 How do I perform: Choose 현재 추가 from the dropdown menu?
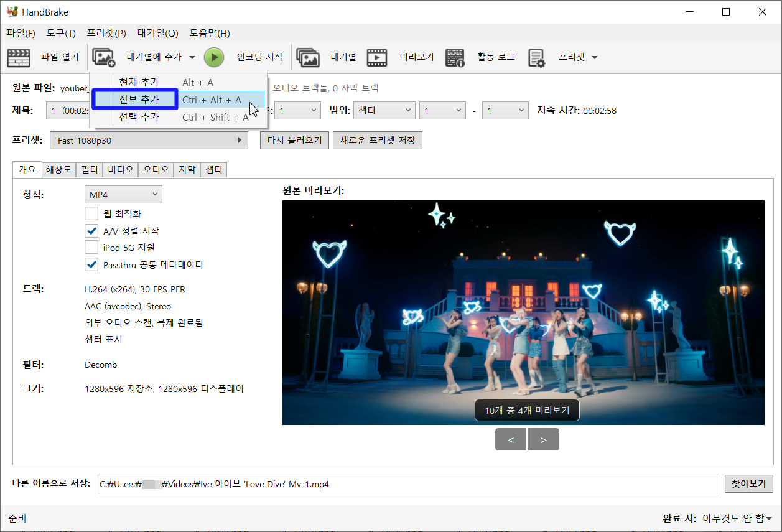click(x=179, y=82)
